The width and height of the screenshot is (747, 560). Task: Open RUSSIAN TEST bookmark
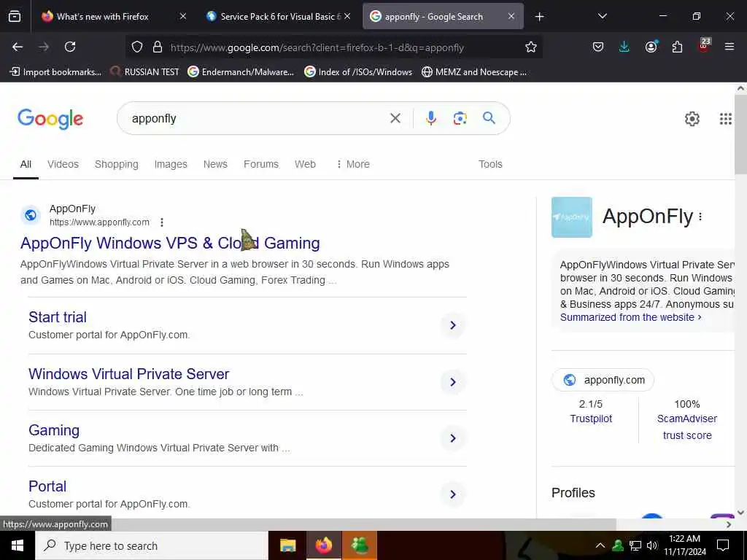[145, 72]
